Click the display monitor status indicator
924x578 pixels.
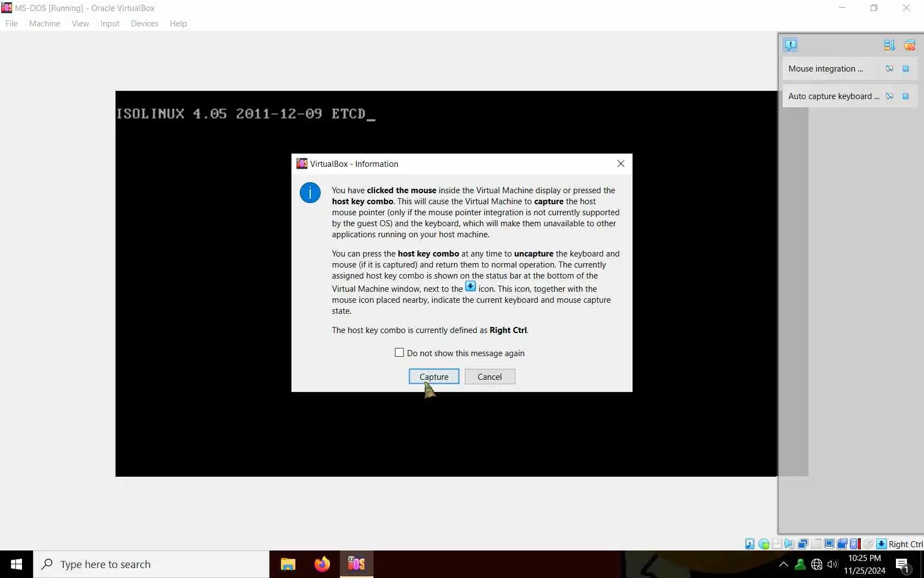coord(829,544)
